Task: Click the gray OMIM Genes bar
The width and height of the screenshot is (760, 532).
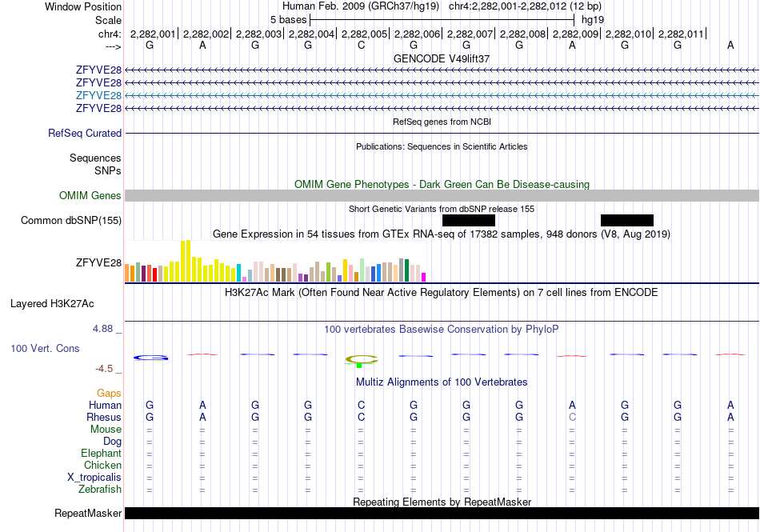Action: [442, 196]
